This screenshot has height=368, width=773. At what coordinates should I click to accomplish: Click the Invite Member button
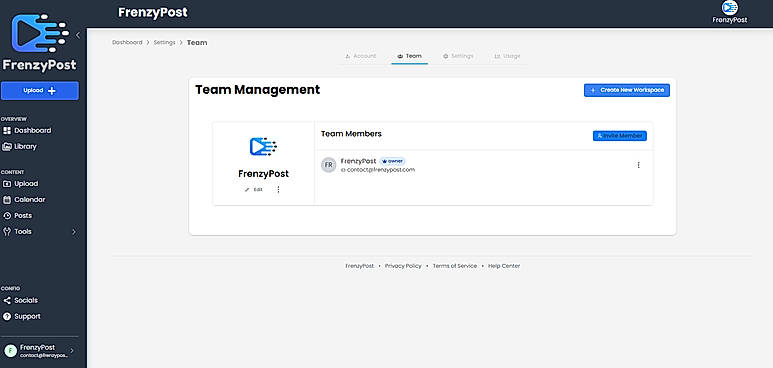click(620, 136)
